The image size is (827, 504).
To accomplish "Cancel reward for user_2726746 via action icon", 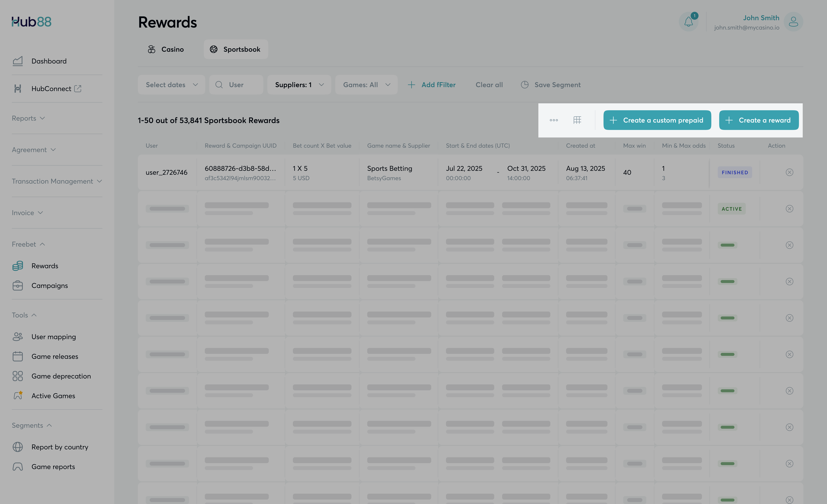I will [789, 172].
